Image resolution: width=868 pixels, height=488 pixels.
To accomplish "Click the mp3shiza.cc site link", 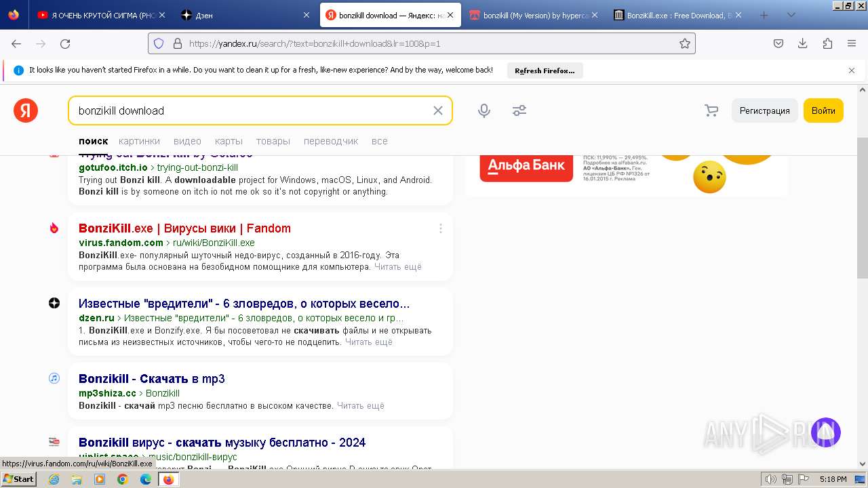I will click(107, 393).
